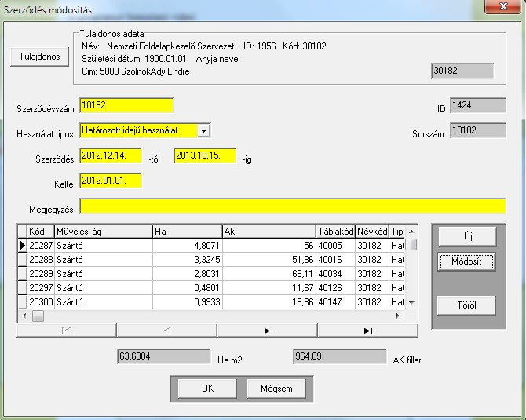Click the cell with code 20289
526x420 pixels.
pyautogui.click(x=41, y=274)
